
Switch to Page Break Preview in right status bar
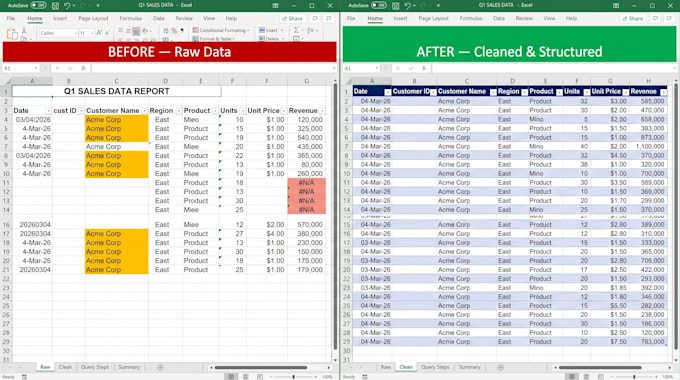[x=600, y=377]
